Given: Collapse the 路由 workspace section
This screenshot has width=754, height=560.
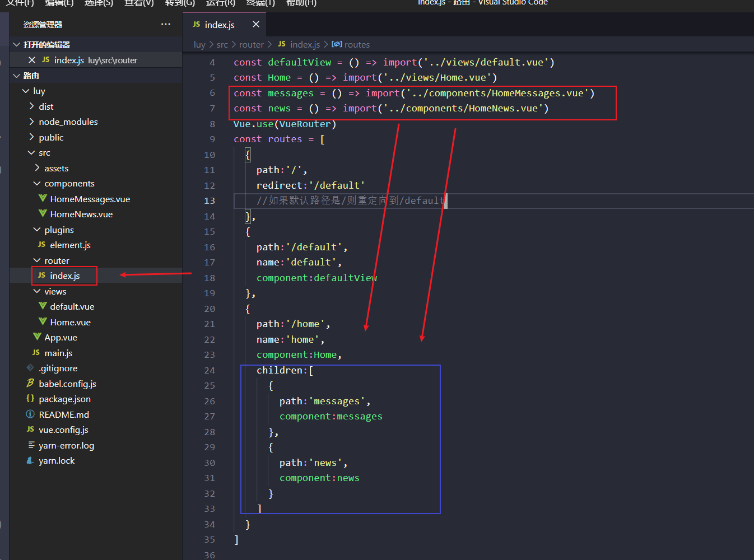Looking at the screenshot, I should tap(17, 76).
